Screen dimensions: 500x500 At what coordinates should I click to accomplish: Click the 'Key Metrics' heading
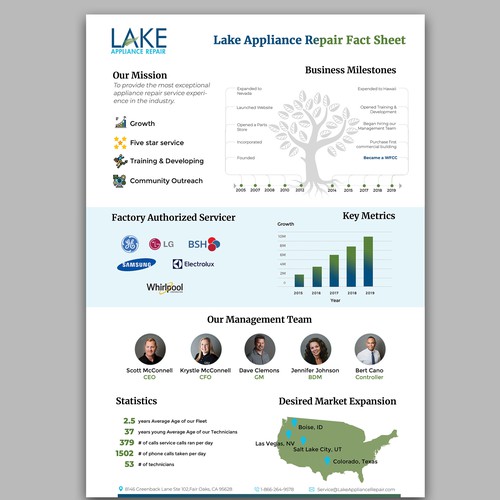[x=369, y=216]
